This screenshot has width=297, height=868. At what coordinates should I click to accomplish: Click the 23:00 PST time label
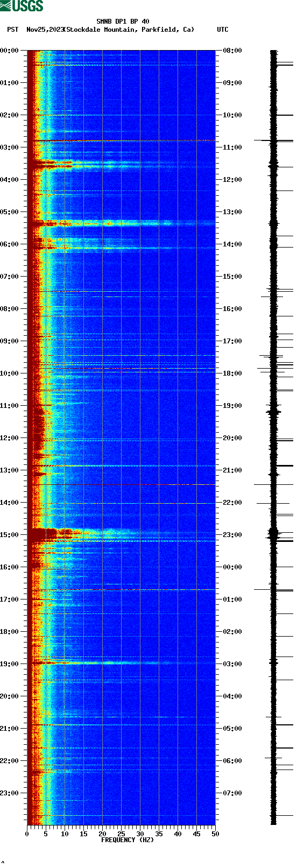pos(10,793)
